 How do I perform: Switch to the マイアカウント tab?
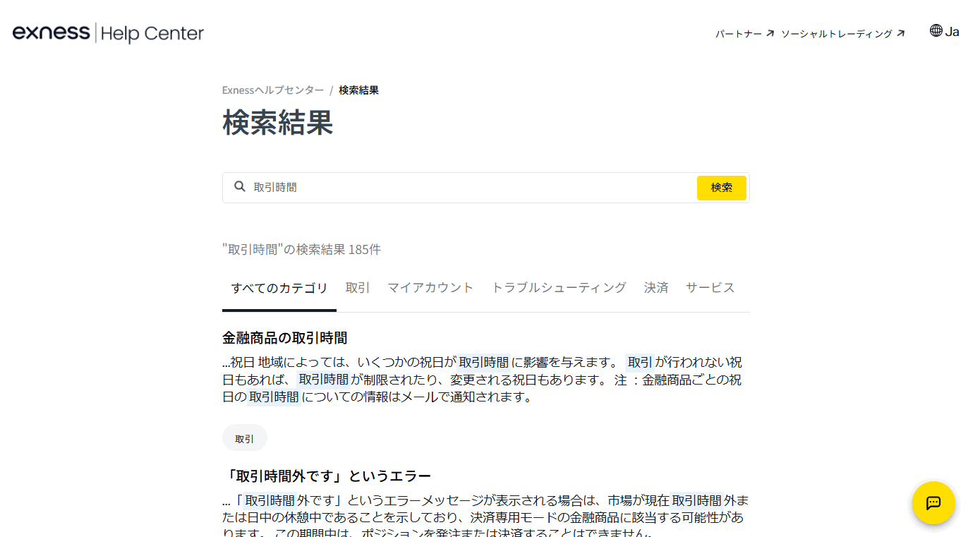[430, 287]
